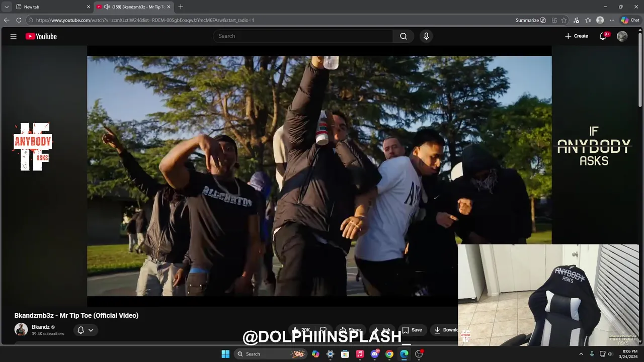Open the OBS icon in the taskbar
Viewport: 644px width, 362px height.
(x=419, y=354)
